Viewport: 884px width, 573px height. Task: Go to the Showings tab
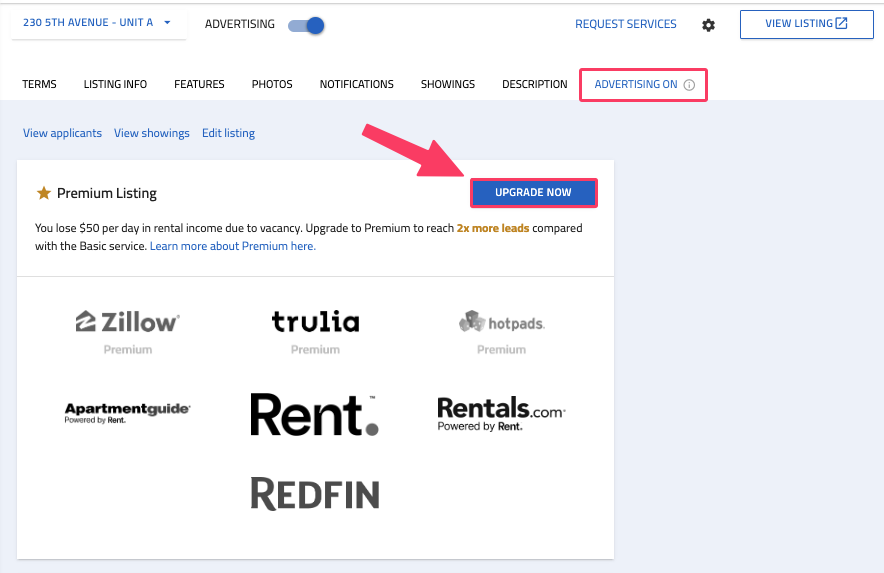[448, 84]
